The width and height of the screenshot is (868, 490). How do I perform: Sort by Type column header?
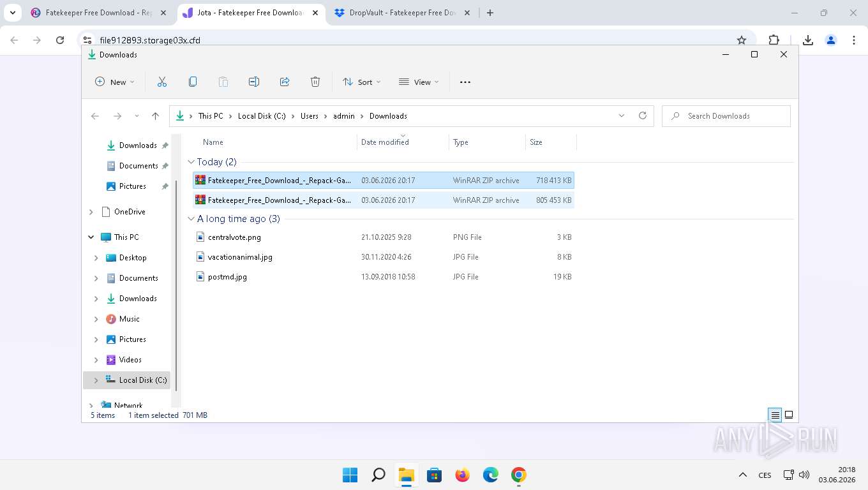461,142
